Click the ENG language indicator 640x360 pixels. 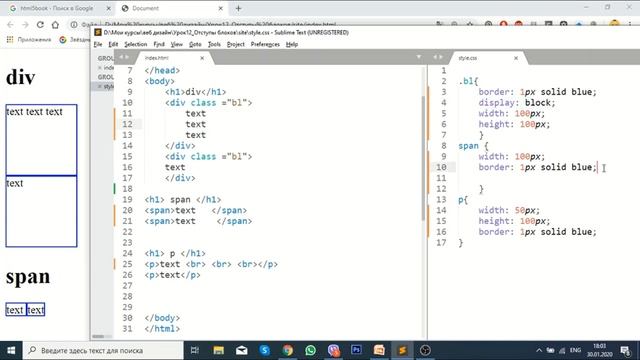pos(575,350)
